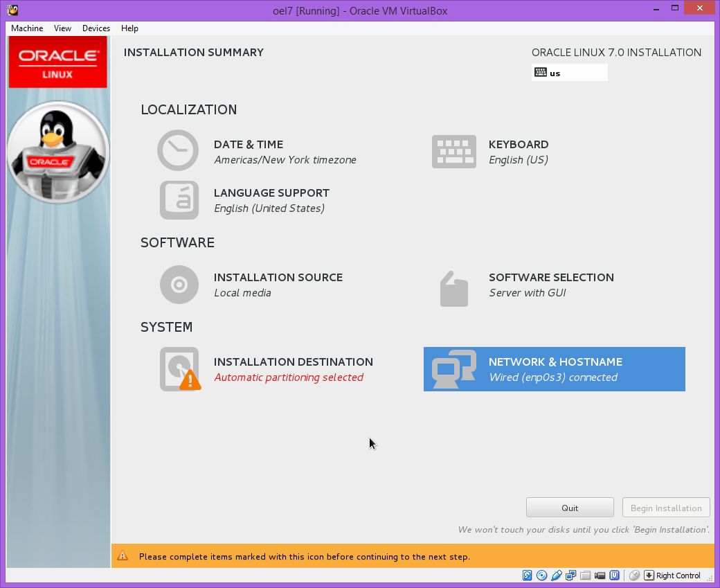This screenshot has width=720, height=588.
Task: Click the Software Selection package icon
Action: [x=453, y=289]
